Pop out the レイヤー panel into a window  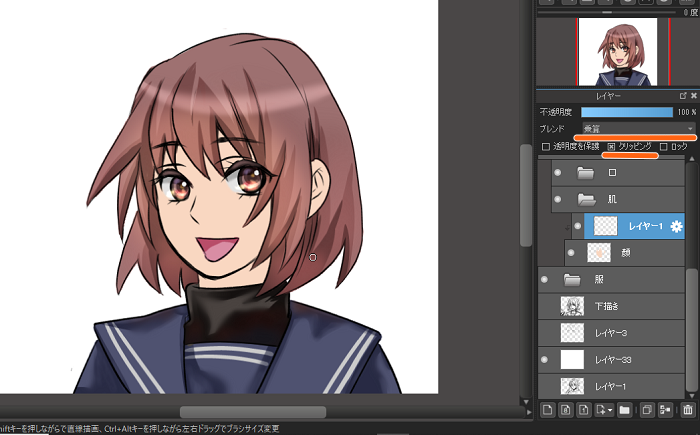pos(683,96)
